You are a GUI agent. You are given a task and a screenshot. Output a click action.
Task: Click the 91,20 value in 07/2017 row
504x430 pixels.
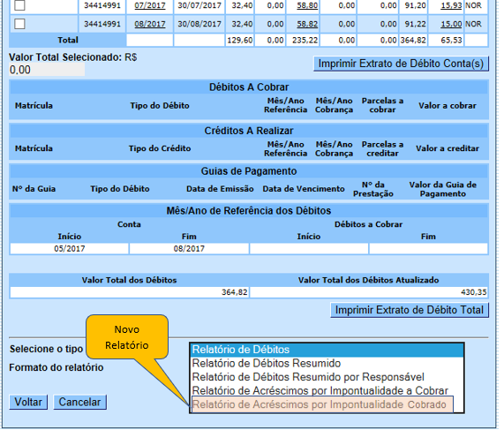coord(415,5)
